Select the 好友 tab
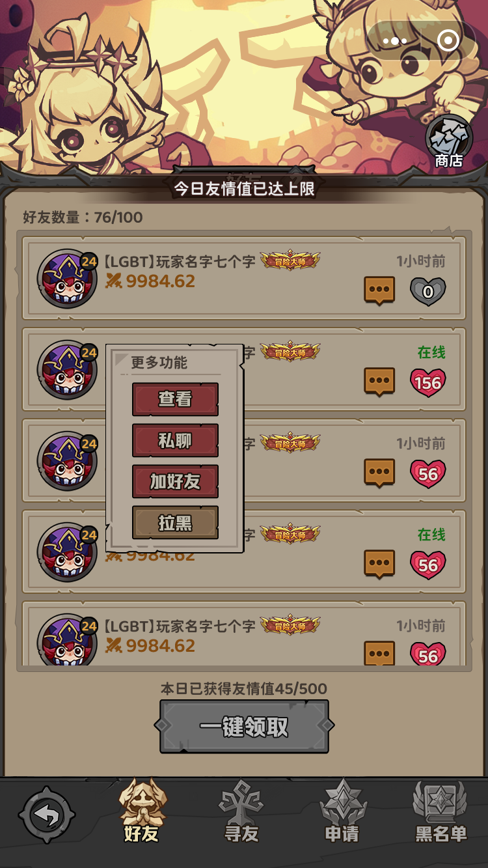 click(x=142, y=812)
